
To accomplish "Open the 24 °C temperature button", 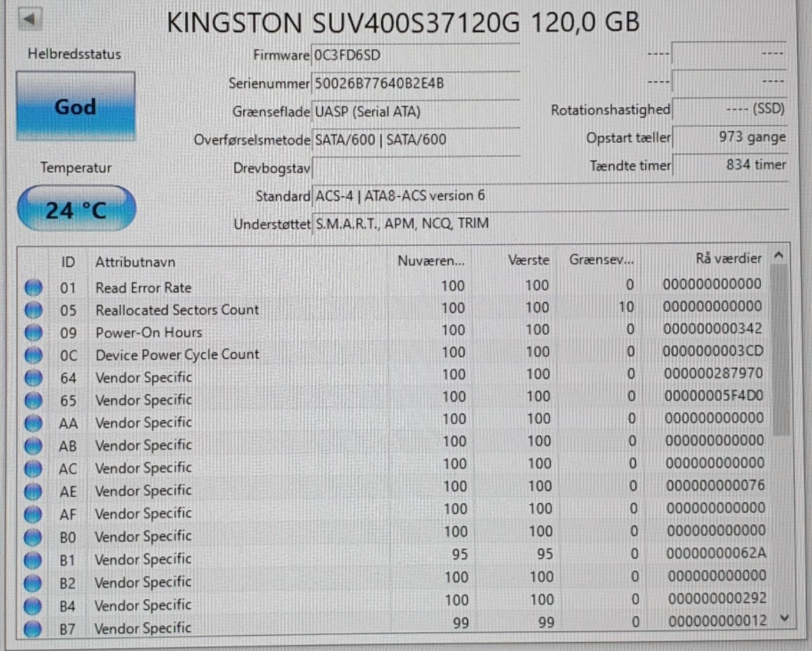I will [x=76, y=208].
